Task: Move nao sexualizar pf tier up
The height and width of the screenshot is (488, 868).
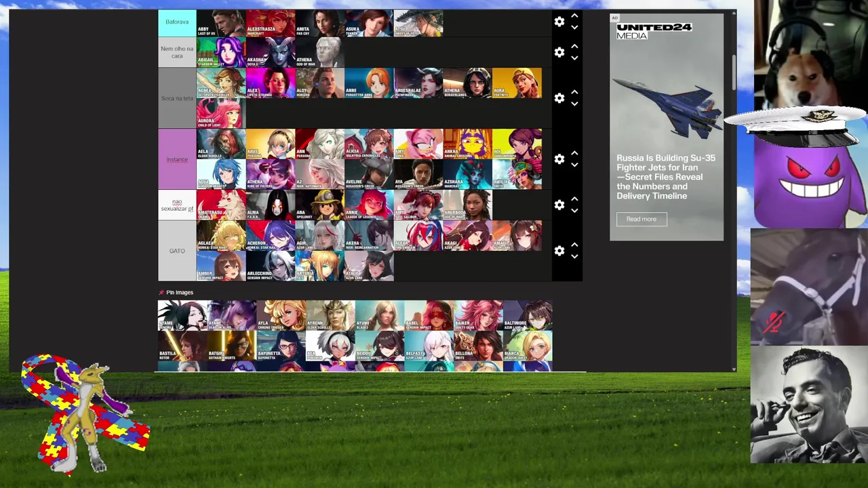Action: (574, 199)
